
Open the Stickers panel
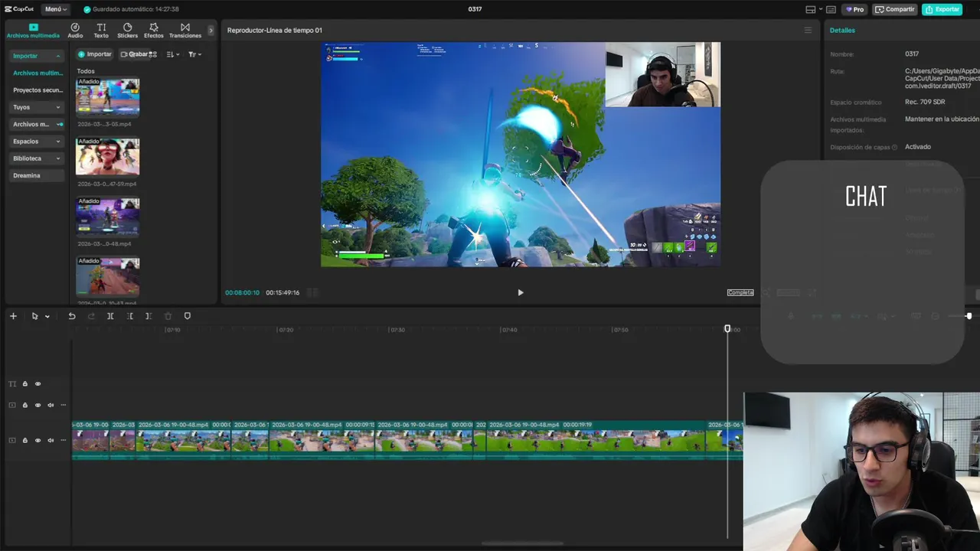[127, 31]
